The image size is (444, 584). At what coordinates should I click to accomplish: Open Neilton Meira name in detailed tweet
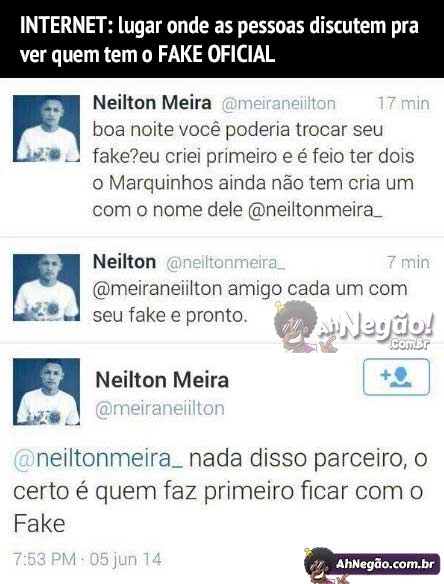[x=162, y=380]
